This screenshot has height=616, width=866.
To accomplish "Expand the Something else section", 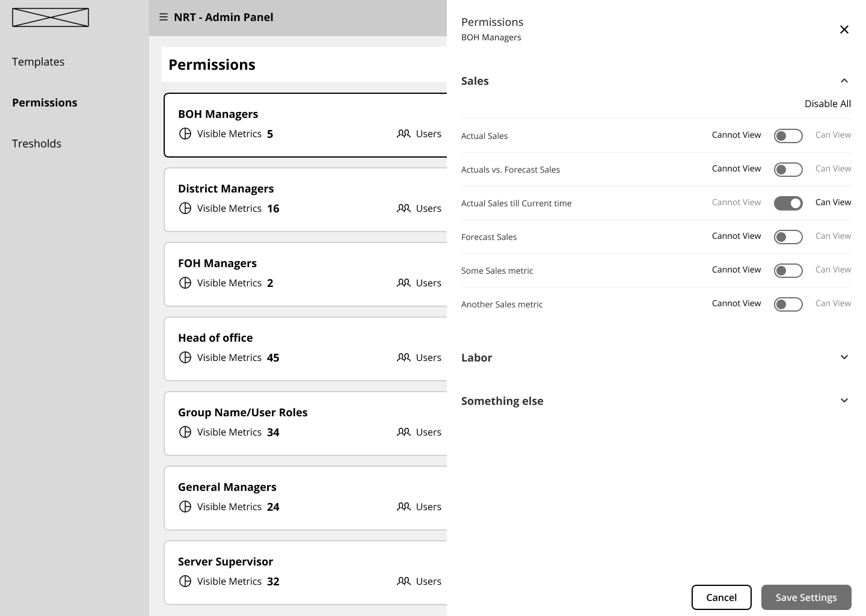I will click(x=844, y=401).
